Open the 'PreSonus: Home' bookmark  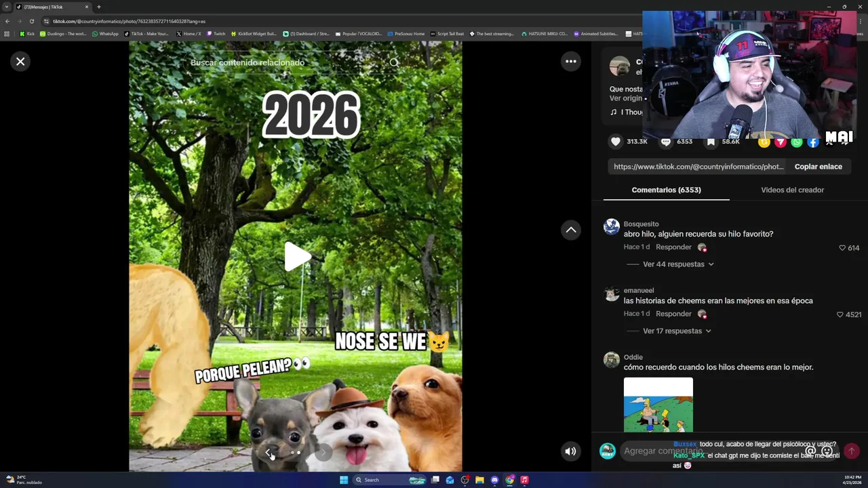coord(406,33)
